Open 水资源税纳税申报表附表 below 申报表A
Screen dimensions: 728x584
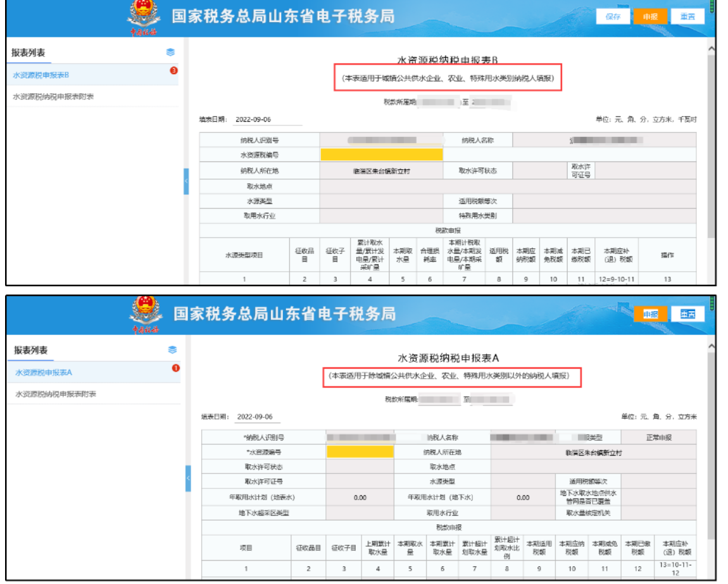click(56, 394)
